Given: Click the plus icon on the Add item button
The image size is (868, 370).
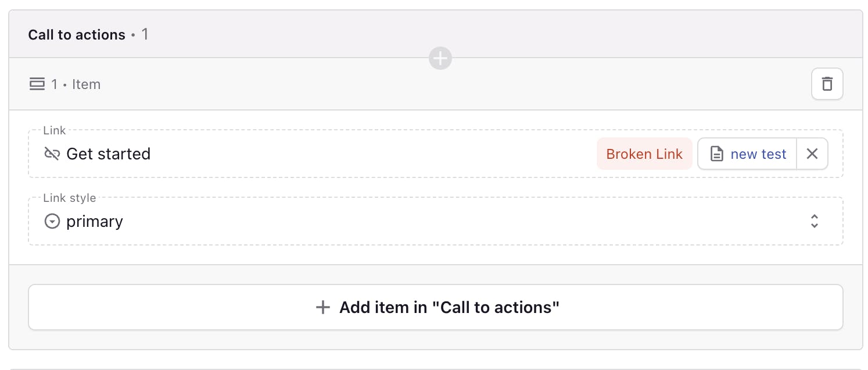Looking at the screenshot, I should [x=322, y=307].
